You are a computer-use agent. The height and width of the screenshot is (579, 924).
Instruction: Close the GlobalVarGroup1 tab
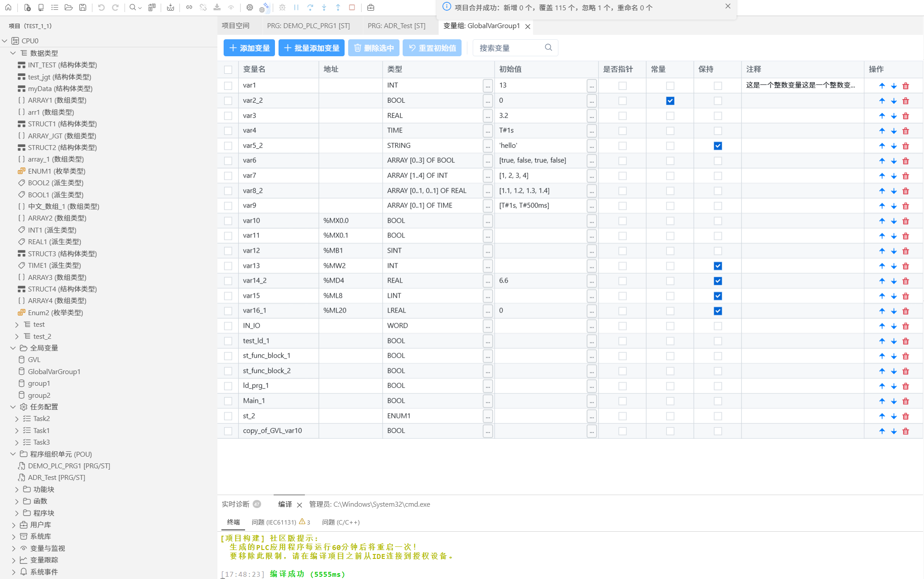tap(528, 26)
